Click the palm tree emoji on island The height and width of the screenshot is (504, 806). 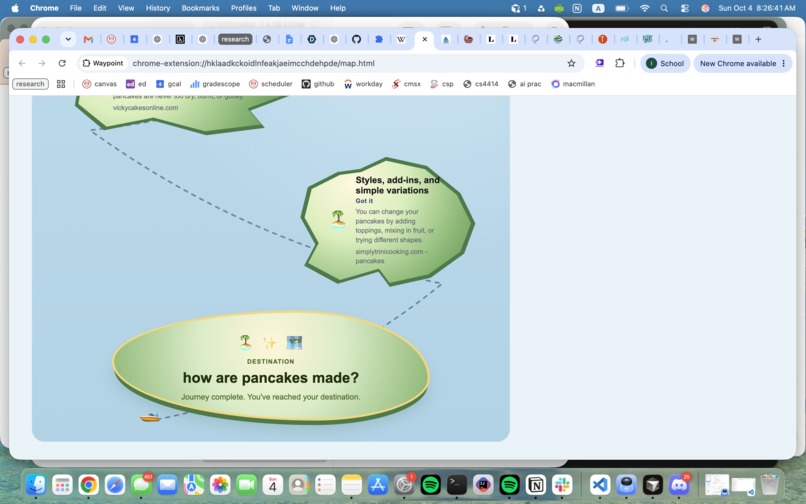tap(338, 219)
